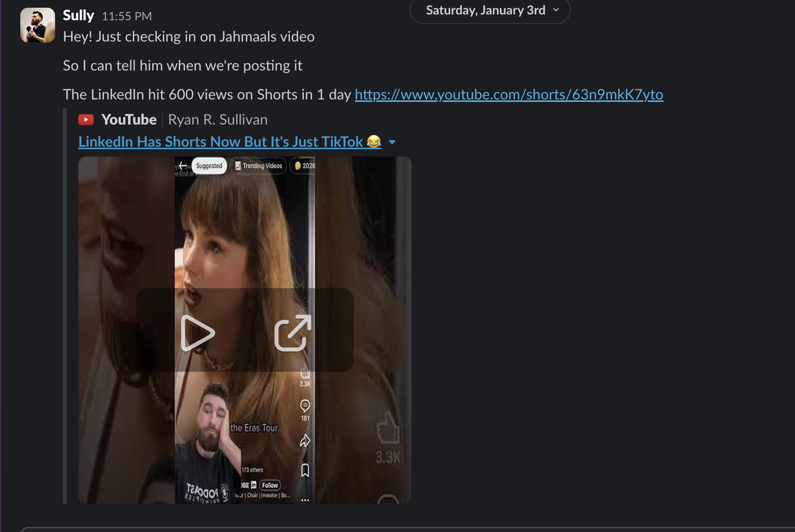The width and height of the screenshot is (795, 532).
Task: Click the Sully sender name
Action: tap(78, 15)
